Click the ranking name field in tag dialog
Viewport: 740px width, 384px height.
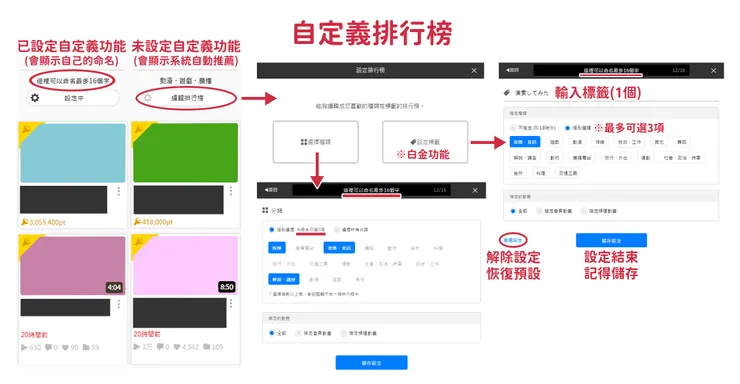[611, 70]
